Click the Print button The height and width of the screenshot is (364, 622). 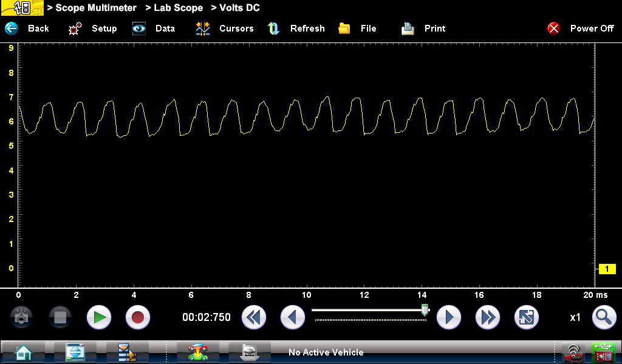click(x=423, y=29)
